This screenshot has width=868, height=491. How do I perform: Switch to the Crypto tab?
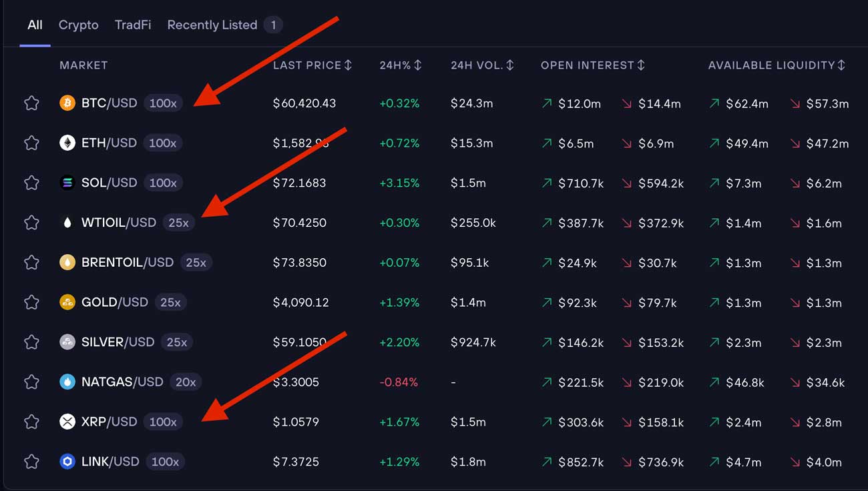pos(78,25)
